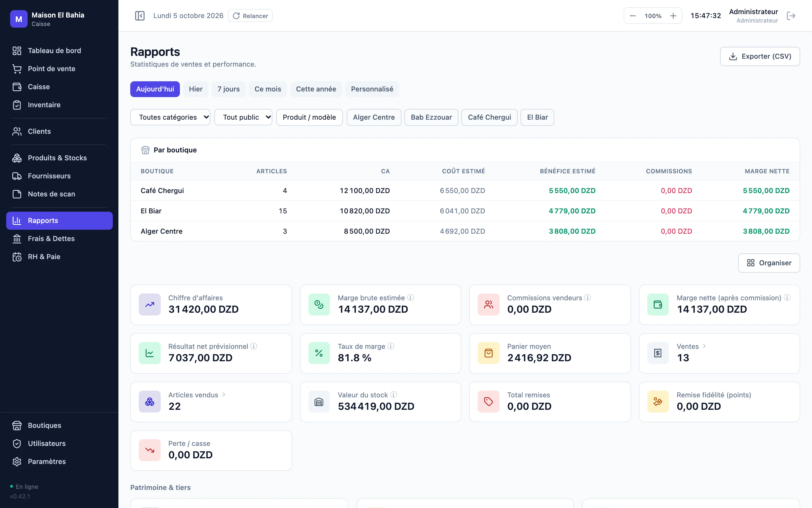Open Boutiques store icon
812x508 pixels.
coord(17,425)
